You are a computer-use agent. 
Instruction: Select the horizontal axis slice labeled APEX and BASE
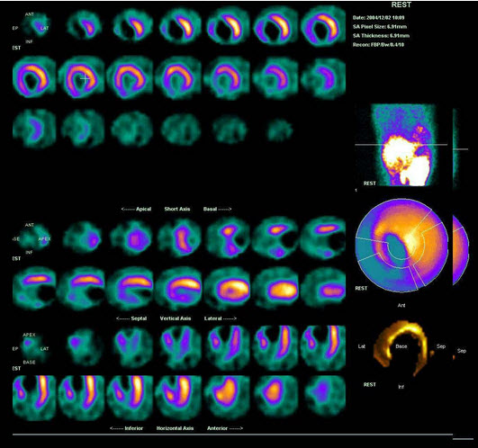click(31, 349)
